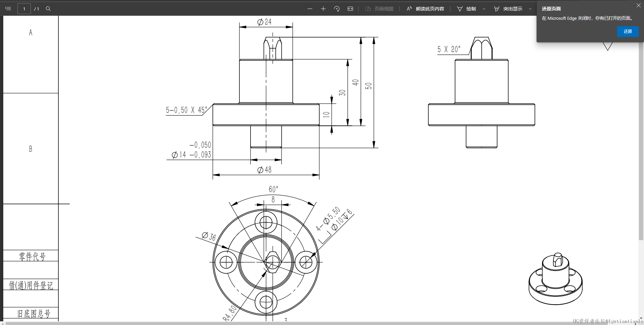This screenshot has height=325, width=644.
Task: Click zone letter B in border
Action: click(31, 149)
